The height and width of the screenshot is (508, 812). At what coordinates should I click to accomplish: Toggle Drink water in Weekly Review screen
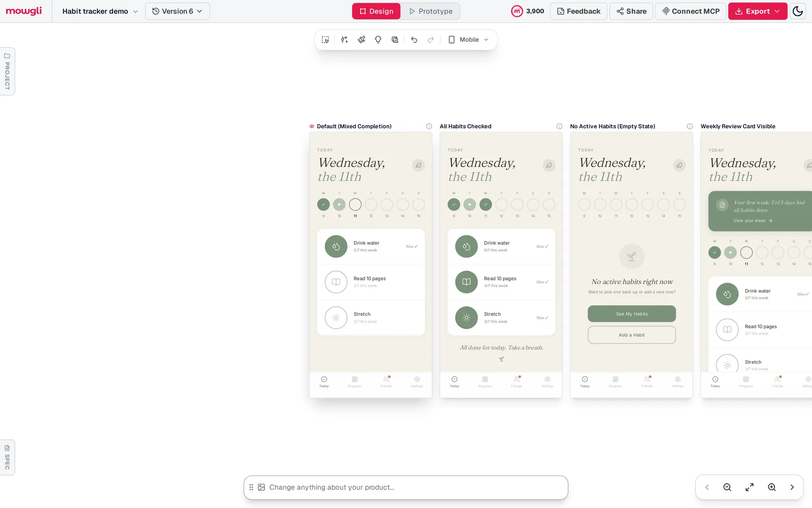tap(727, 294)
